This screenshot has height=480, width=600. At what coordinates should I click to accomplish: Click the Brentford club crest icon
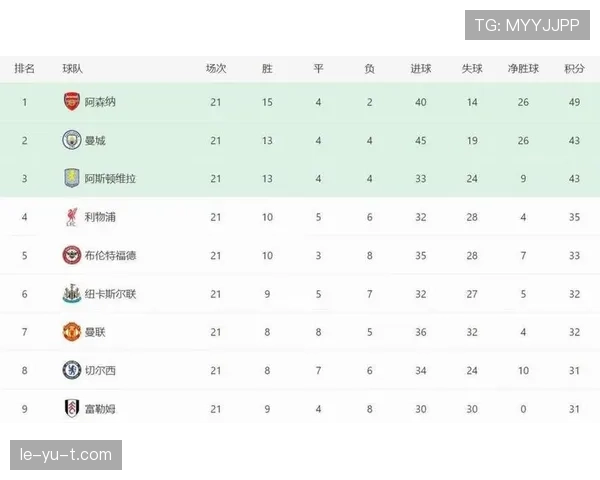[x=71, y=255]
